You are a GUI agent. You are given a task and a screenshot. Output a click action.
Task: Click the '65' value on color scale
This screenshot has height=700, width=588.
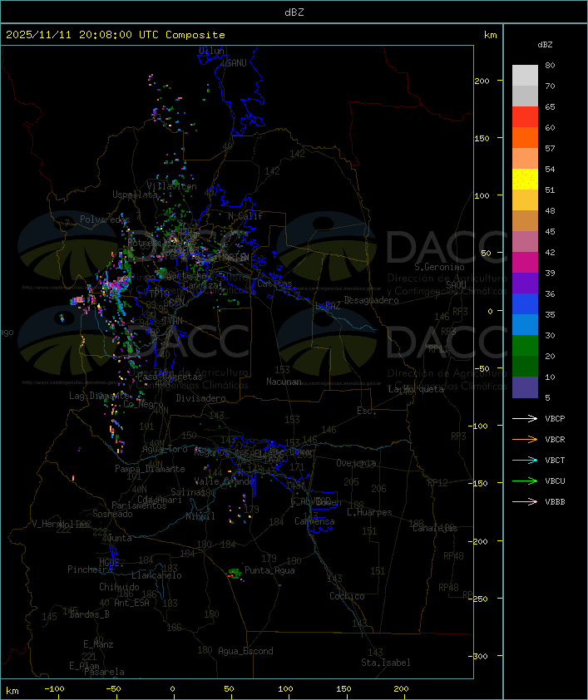(x=550, y=107)
